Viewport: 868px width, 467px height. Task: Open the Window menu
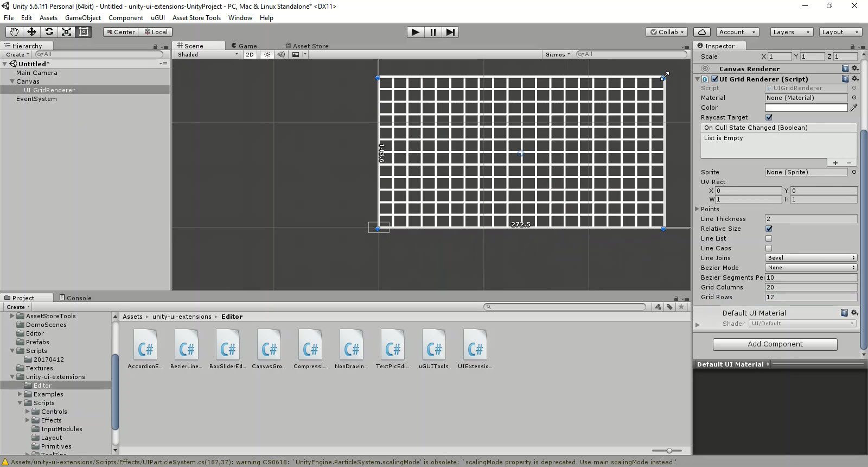(x=240, y=18)
